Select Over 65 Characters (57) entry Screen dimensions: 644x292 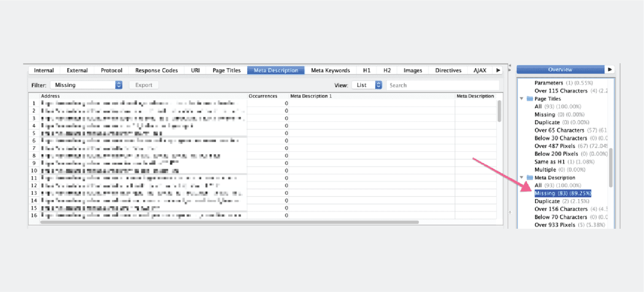tap(572, 130)
